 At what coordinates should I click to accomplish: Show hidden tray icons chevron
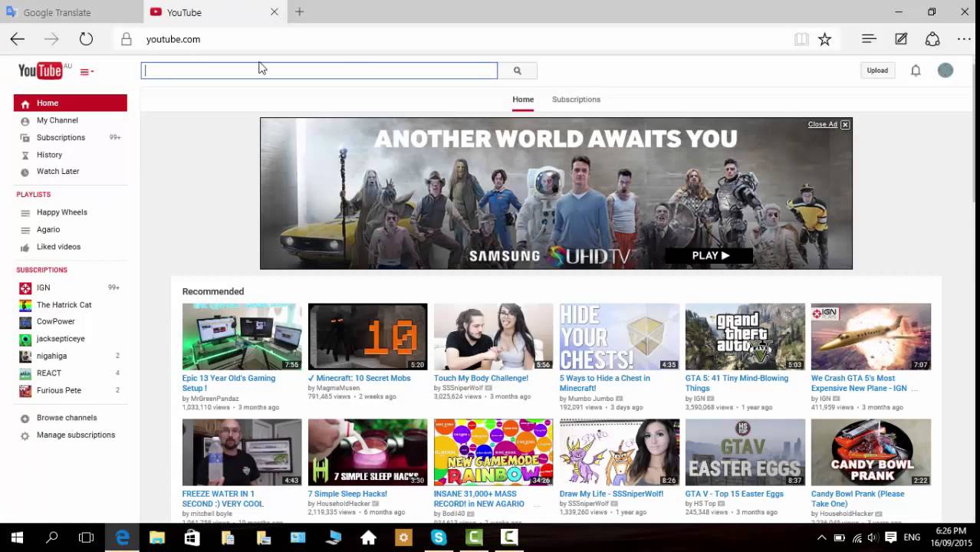click(x=822, y=538)
